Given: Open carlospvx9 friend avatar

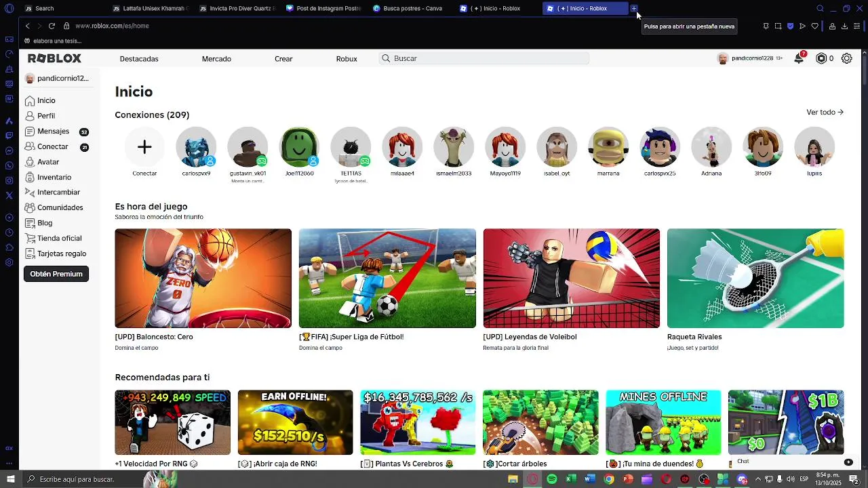Looking at the screenshot, I should click(x=196, y=147).
